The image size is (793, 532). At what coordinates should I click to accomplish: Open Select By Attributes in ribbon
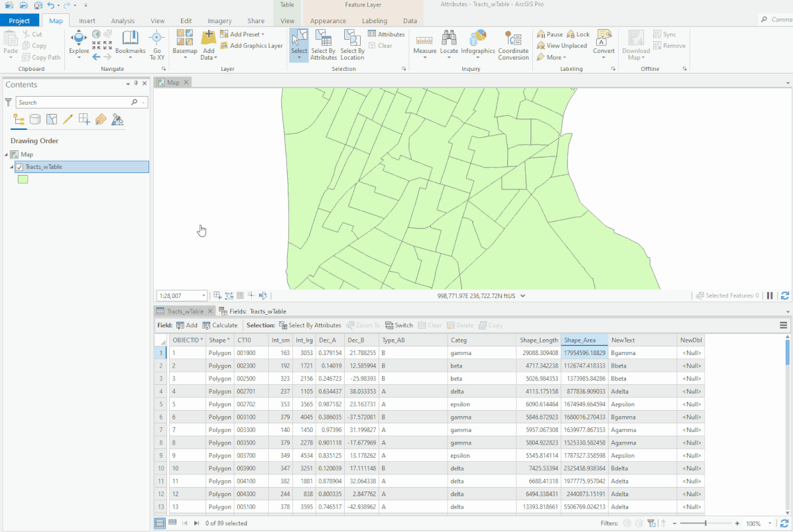[x=323, y=44]
